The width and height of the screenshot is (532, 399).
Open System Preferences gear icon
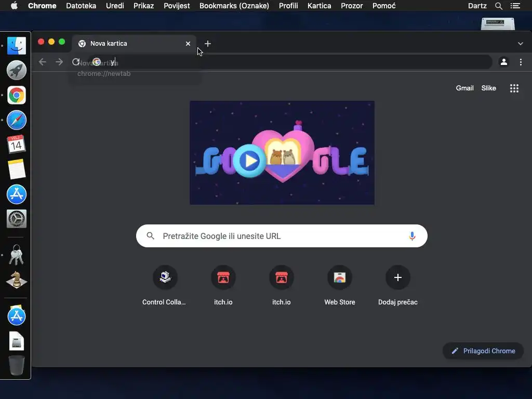coord(16,219)
